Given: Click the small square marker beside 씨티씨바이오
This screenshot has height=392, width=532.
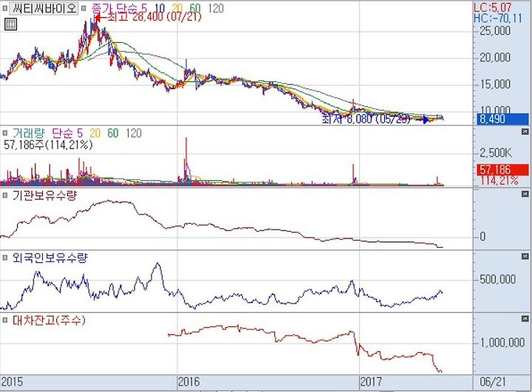Looking at the screenshot, I should point(4,8).
